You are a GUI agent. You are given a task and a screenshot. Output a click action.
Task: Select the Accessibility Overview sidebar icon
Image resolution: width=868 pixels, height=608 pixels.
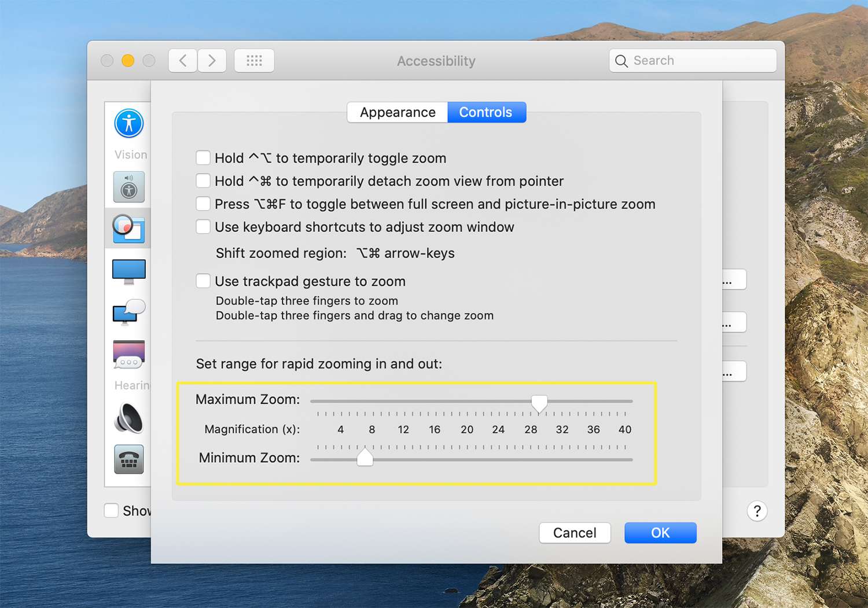point(128,123)
